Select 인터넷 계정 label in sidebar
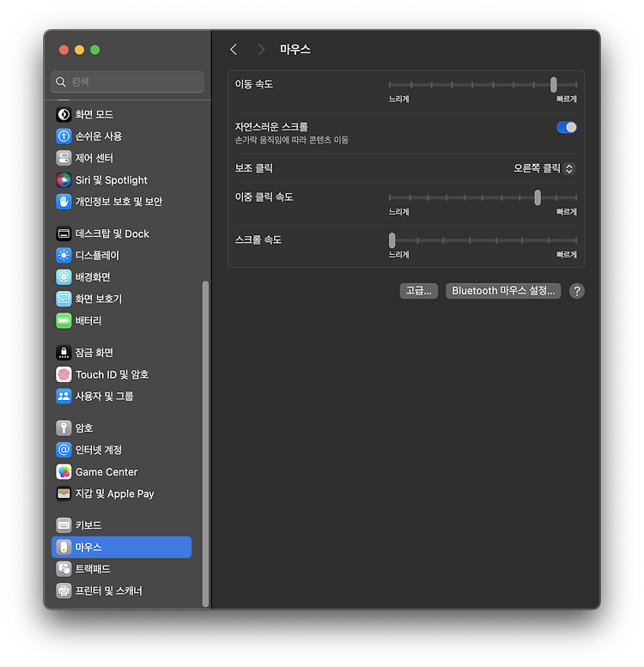The image size is (644, 667). (x=99, y=450)
